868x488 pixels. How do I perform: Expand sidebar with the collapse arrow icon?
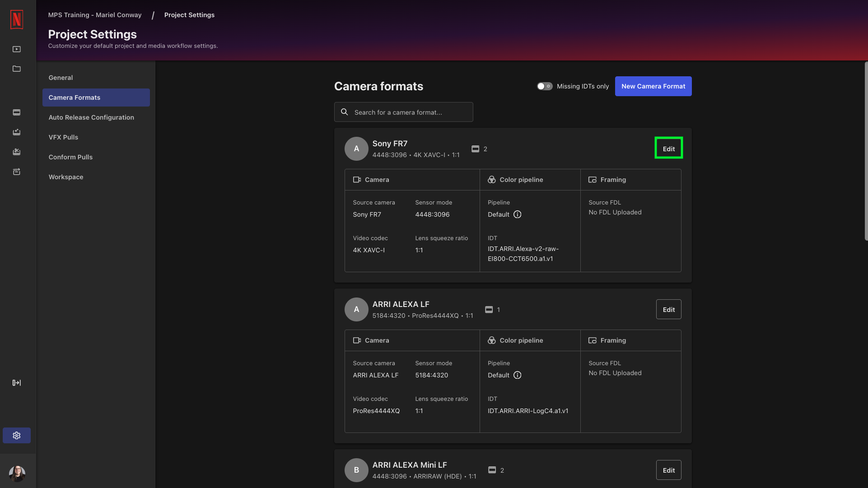coord(17,383)
